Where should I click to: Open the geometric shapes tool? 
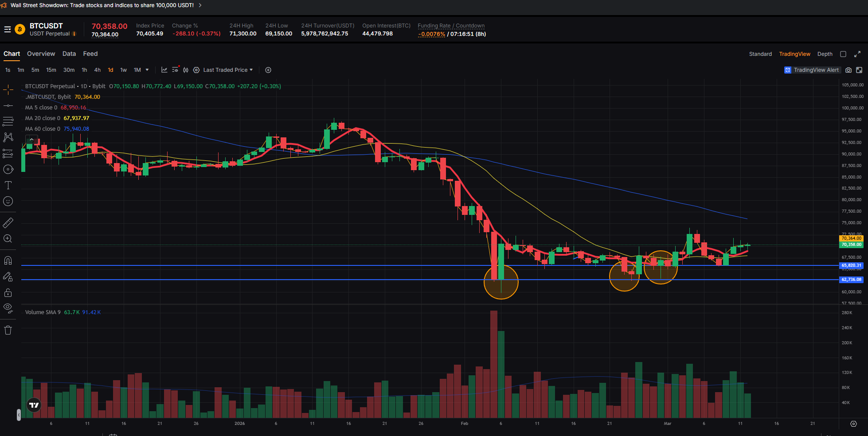point(8,169)
